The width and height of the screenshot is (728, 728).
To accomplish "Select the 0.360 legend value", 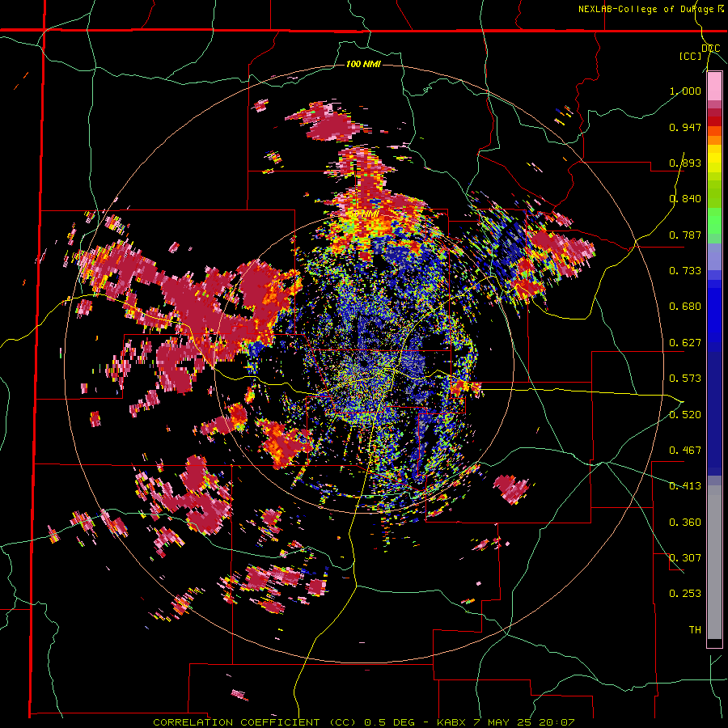I will click(x=685, y=523).
